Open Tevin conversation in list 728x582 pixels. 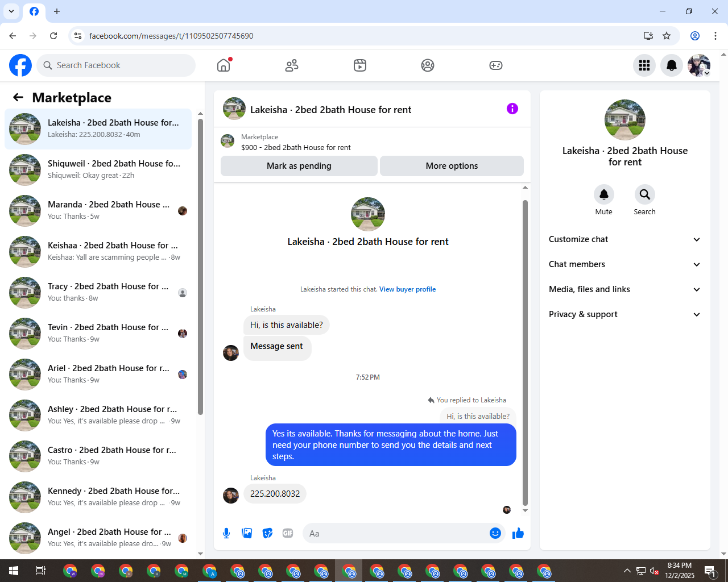coord(98,333)
